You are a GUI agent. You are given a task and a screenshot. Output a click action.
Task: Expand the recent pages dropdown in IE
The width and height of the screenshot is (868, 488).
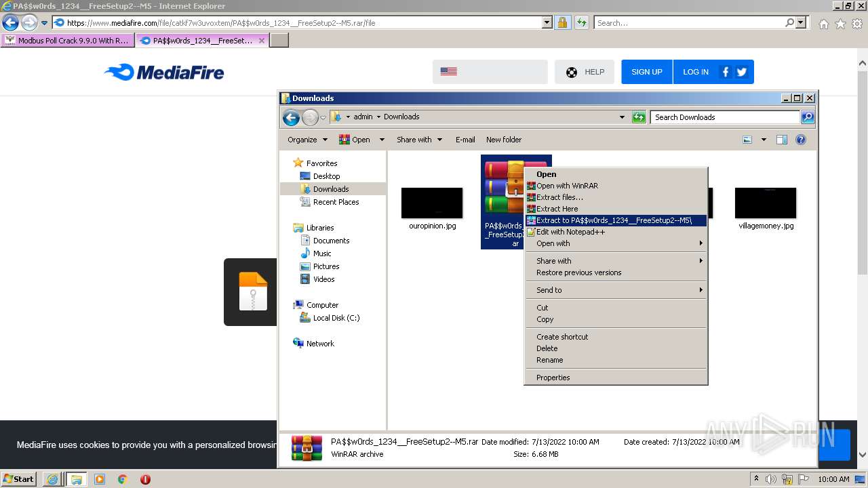[x=44, y=22]
